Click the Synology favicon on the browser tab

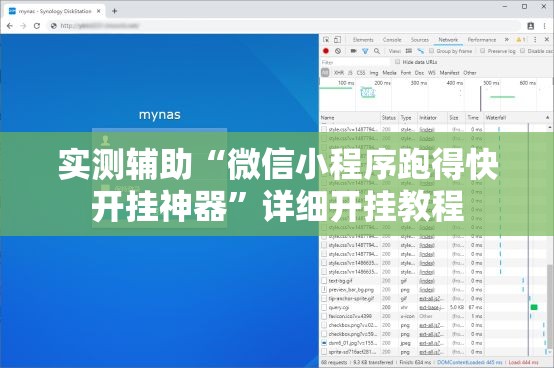click(12, 11)
